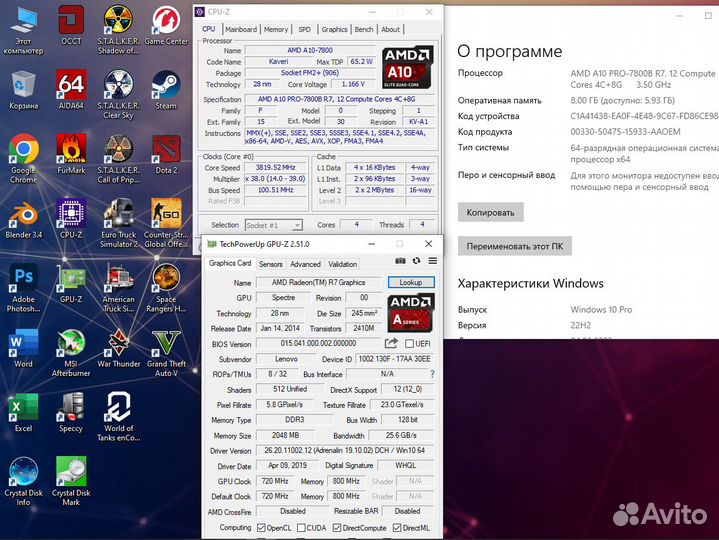Click GPU-Z screenshot camera icon
Image resolution: width=719 pixels, height=540 pixels.
[400, 261]
